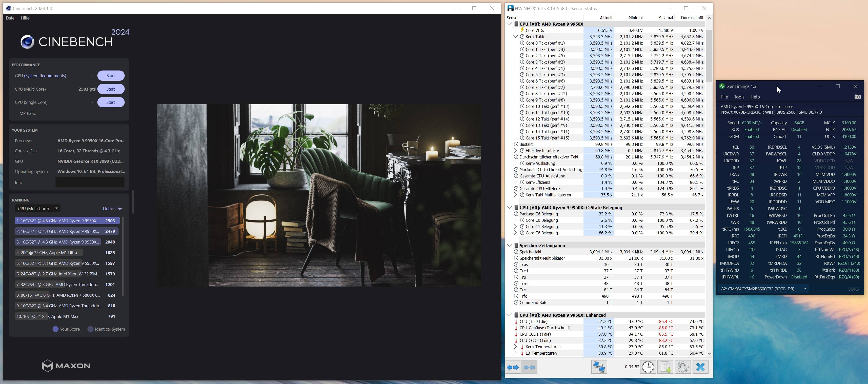Open the Datei menu in Cinebench
The height and width of the screenshot is (384, 868).
pos(10,18)
